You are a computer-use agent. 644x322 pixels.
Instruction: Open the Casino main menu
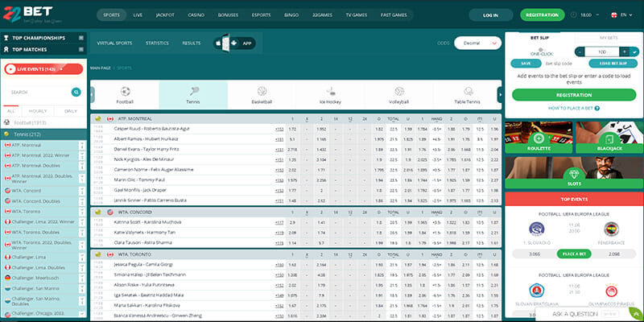pyautogui.click(x=196, y=14)
